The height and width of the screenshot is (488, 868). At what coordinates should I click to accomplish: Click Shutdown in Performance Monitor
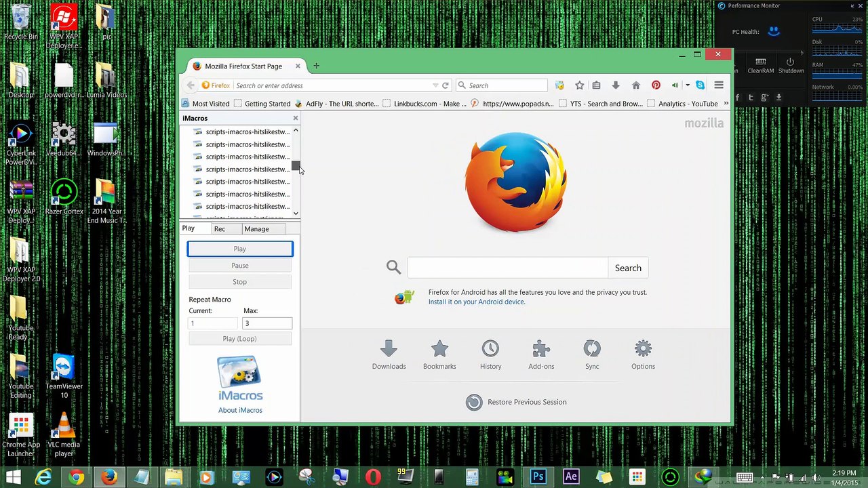[791, 66]
